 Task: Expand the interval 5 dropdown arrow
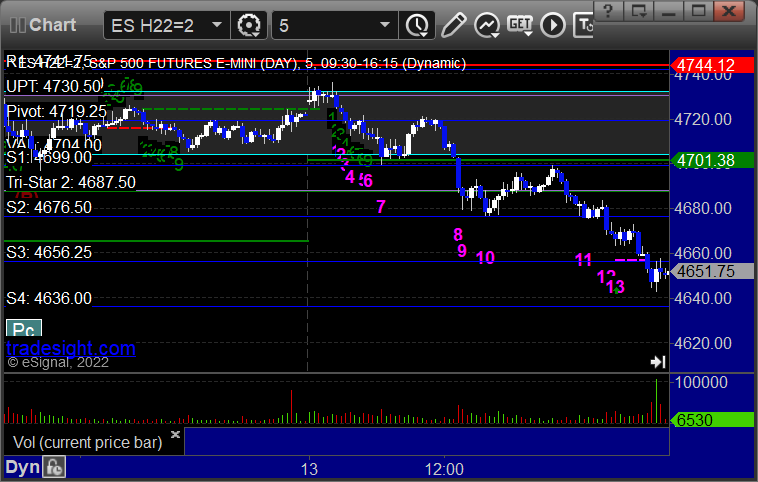(x=385, y=25)
